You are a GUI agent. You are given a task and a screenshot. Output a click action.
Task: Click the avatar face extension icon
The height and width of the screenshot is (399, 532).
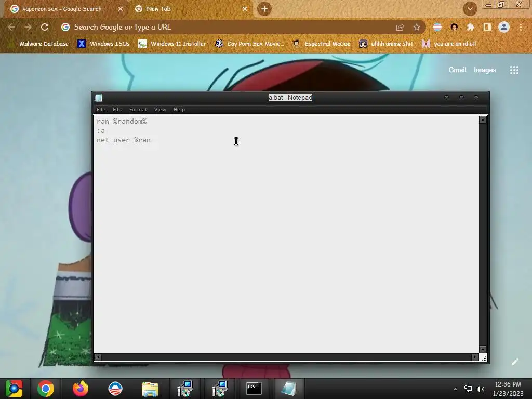(454, 27)
